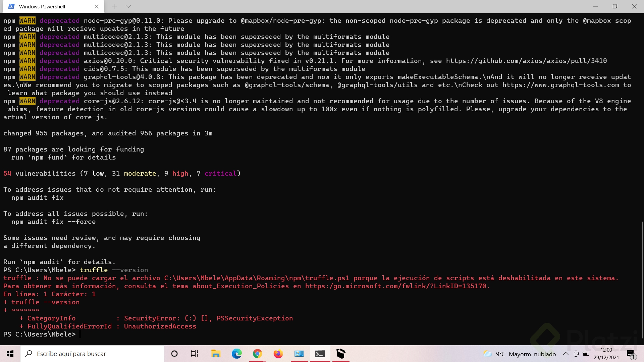Open Cortana from the taskbar

174,354
